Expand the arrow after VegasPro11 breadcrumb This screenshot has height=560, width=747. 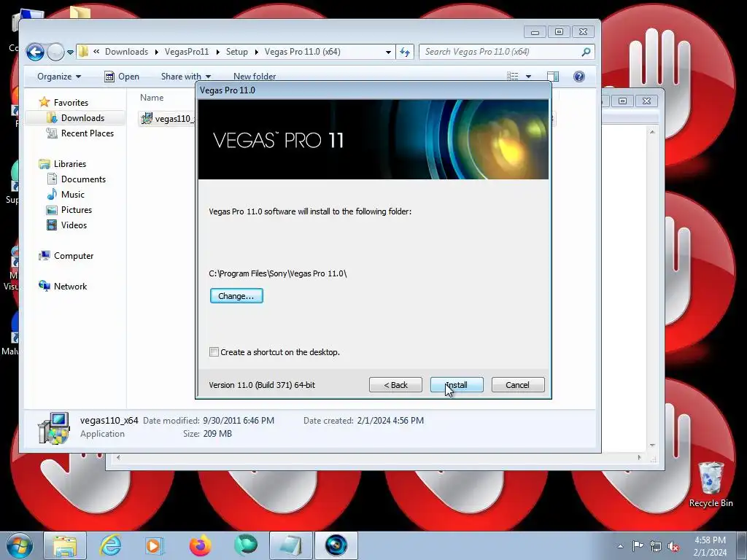pyautogui.click(x=217, y=52)
